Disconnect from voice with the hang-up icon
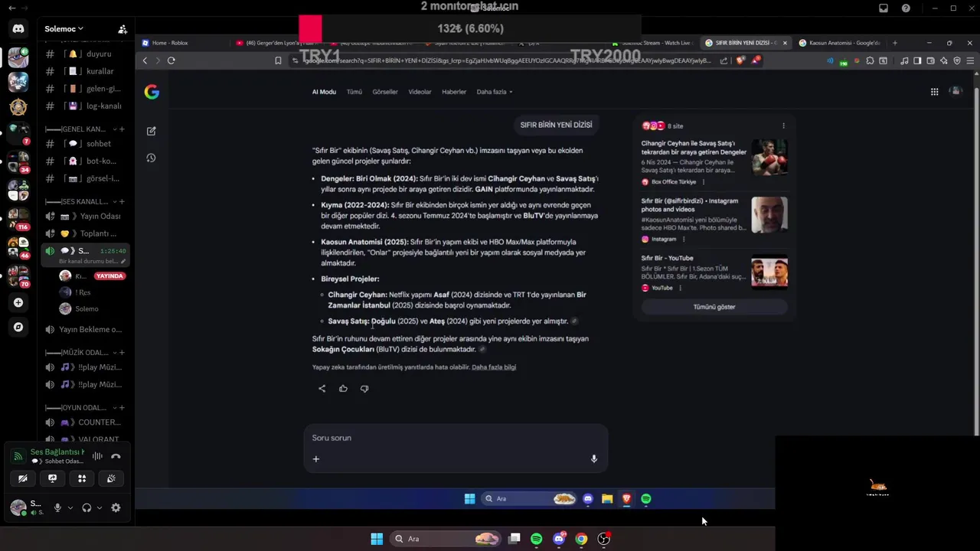 click(116, 456)
